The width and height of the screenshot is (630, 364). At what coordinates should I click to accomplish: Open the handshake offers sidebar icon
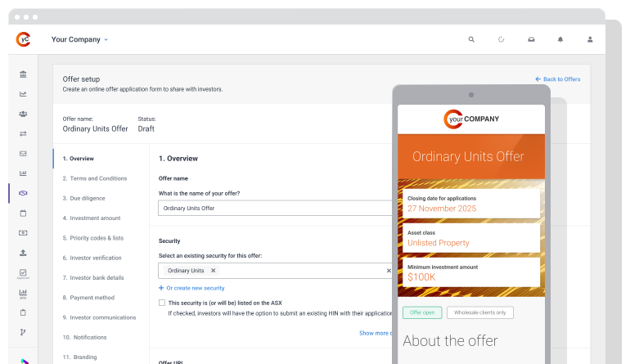point(23,193)
